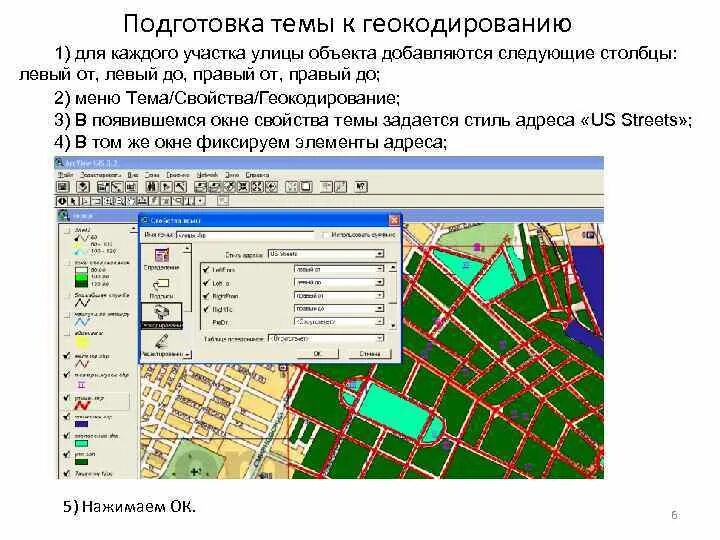The height and width of the screenshot is (540, 720).
Task: Click the Save Project toolbar icon
Action: [62, 186]
